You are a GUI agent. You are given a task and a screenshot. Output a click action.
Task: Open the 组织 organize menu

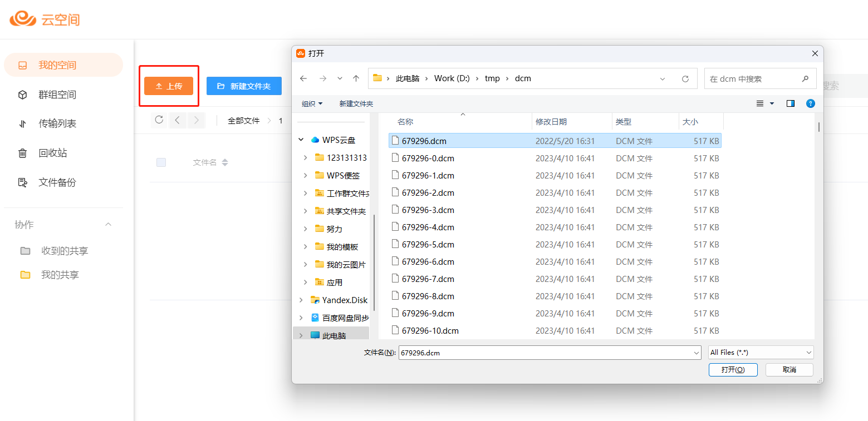tap(312, 103)
